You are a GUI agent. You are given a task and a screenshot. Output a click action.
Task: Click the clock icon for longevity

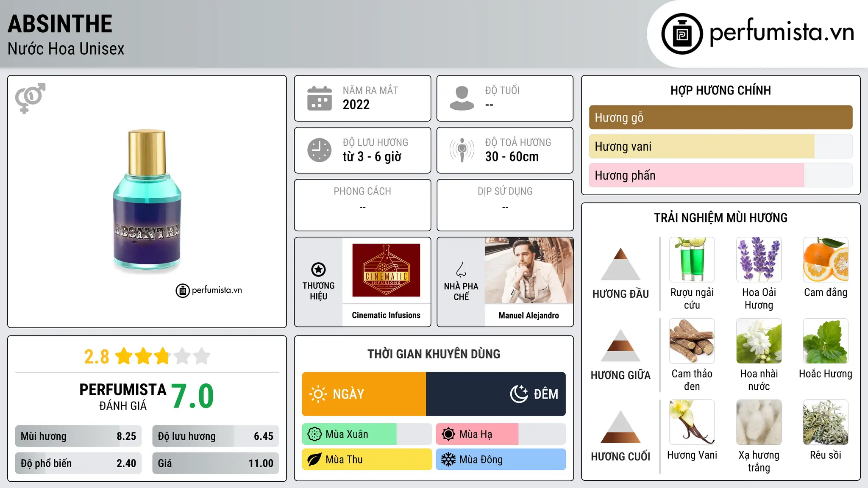coord(320,150)
